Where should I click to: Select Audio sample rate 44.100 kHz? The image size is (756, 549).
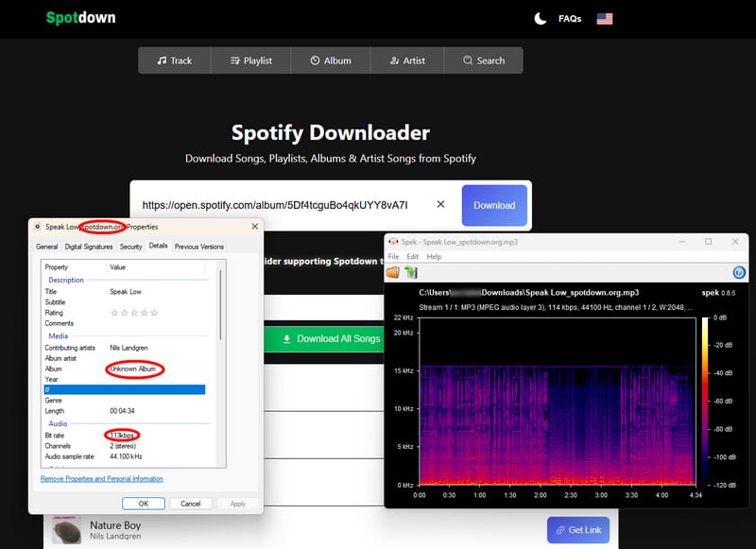(126, 456)
